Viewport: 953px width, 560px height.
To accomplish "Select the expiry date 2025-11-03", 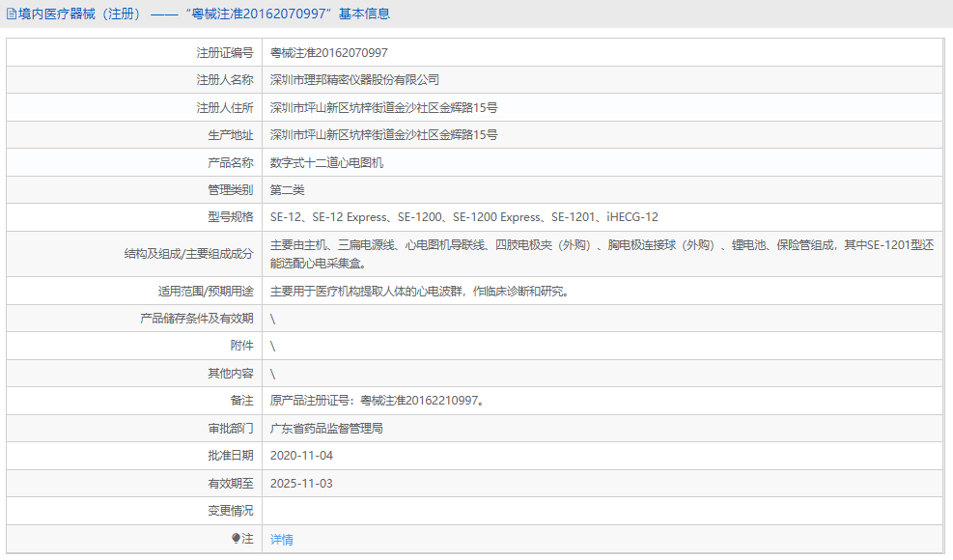I will [301, 484].
